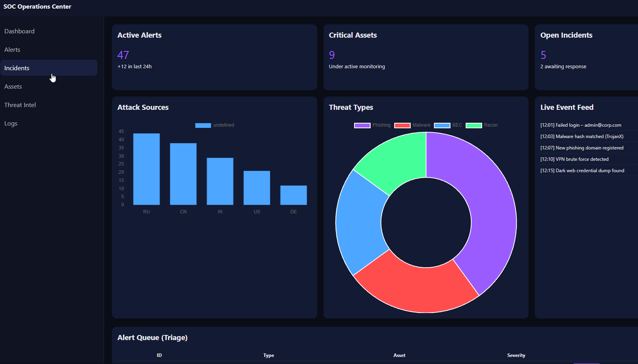Open the VPN brute force detected event
Image resolution: width=638 pixels, height=364 pixels.
coord(574,159)
